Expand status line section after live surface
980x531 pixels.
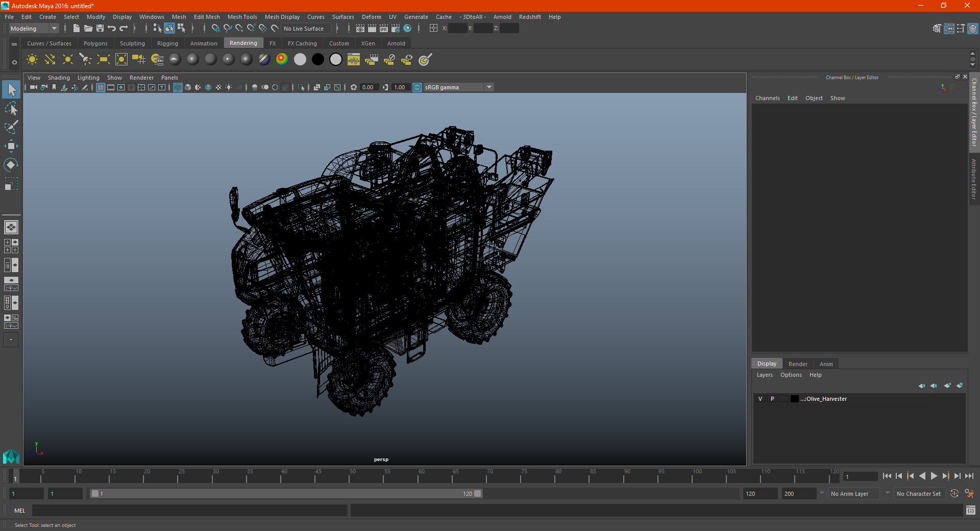click(x=337, y=29)
